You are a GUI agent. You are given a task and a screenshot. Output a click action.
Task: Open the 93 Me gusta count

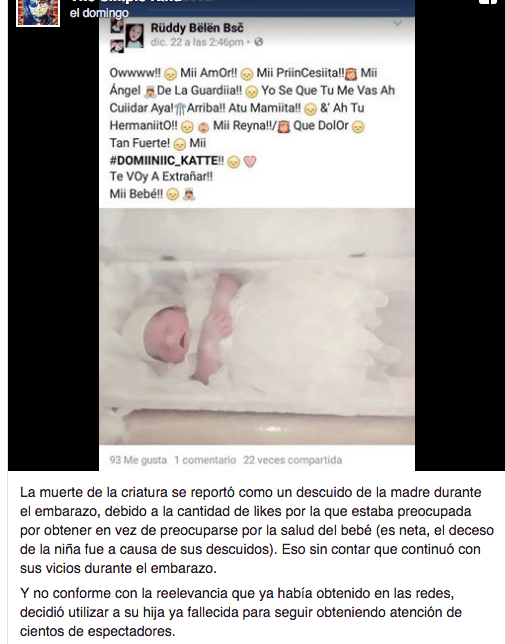click(x=138, y=460)
